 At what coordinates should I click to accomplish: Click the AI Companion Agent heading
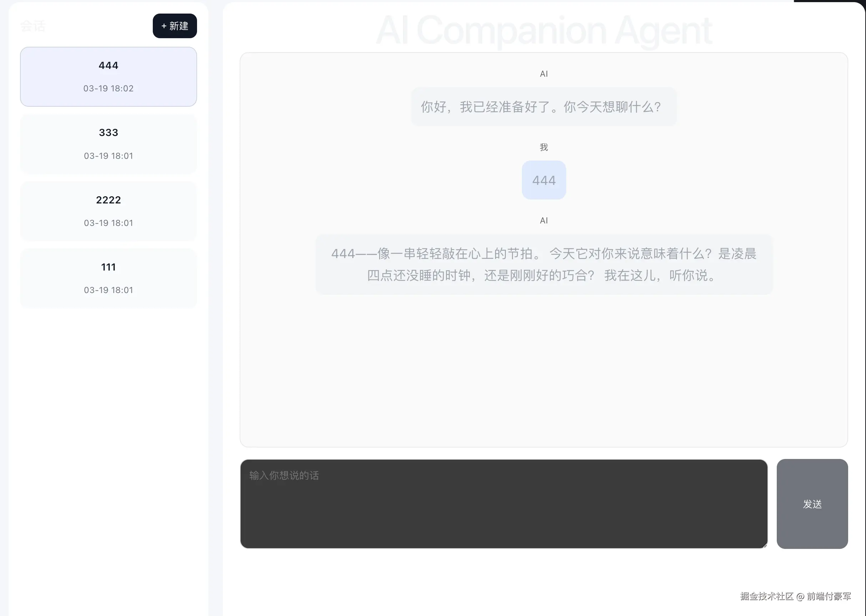click(x=544, y=30)
